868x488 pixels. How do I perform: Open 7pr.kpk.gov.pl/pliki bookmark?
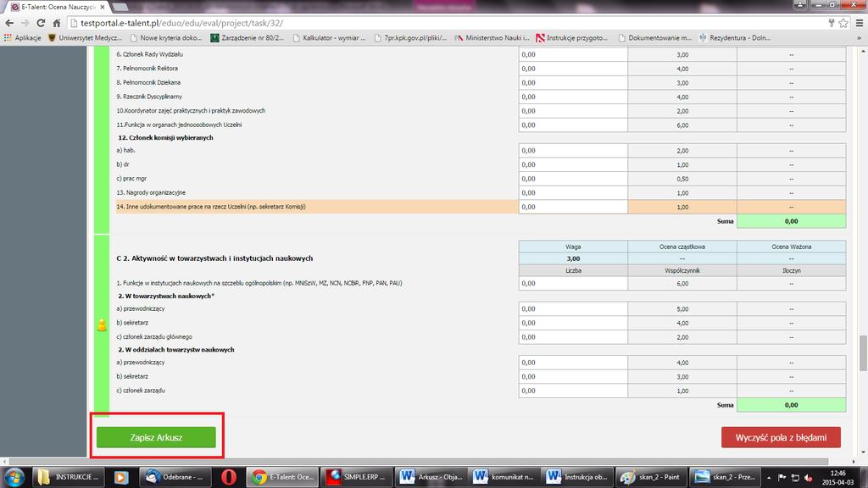click(410, 38)
